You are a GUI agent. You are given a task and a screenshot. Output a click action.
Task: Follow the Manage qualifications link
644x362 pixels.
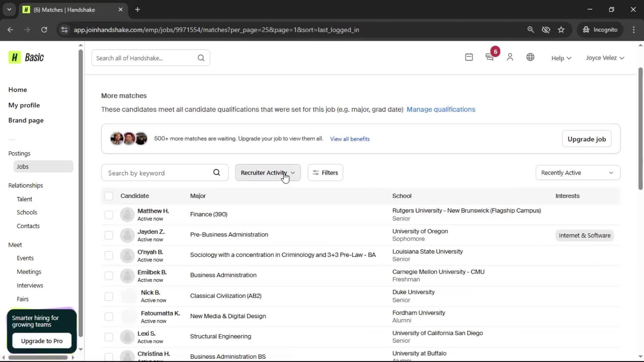pos(441,109)
